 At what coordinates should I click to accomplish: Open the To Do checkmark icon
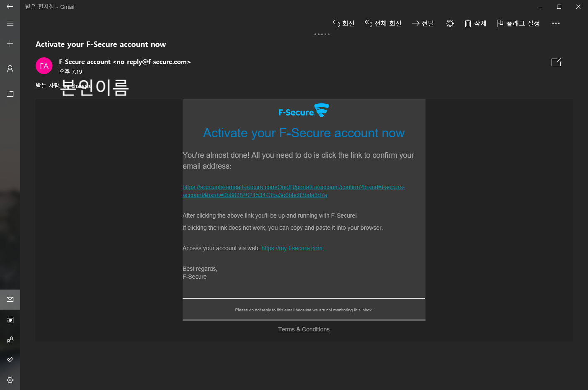(10, 360)
